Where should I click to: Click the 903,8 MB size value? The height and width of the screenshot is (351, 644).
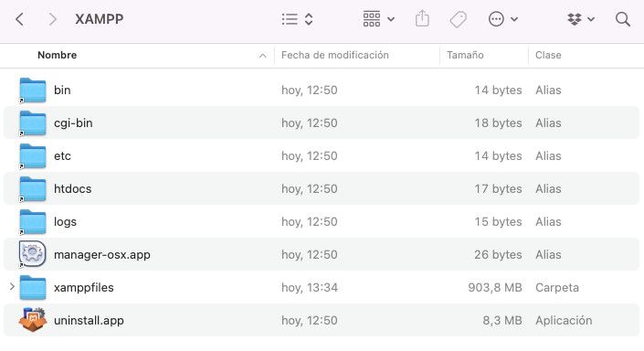[495, 287]
